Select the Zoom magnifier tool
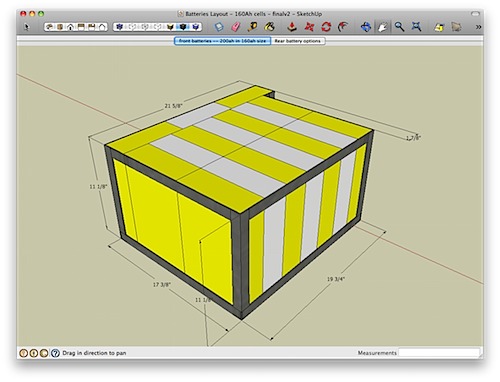 pyautogui.click(x=399, y=27)
